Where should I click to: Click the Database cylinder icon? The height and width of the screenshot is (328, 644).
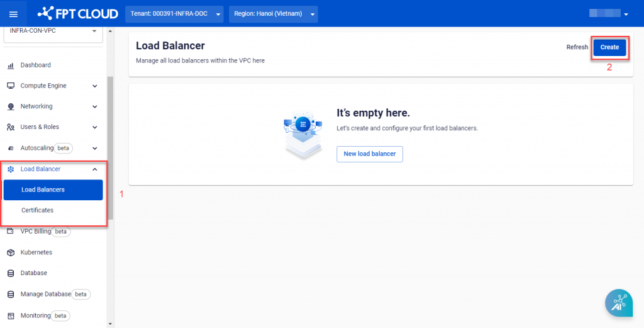point(11,273)
